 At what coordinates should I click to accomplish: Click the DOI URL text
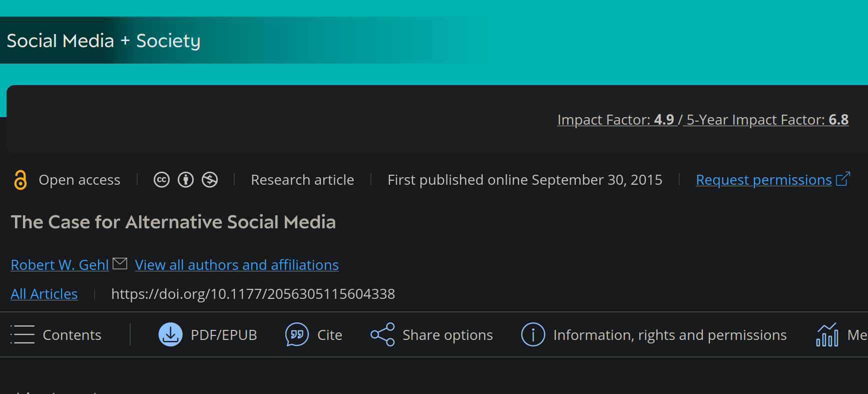(253, 294)
